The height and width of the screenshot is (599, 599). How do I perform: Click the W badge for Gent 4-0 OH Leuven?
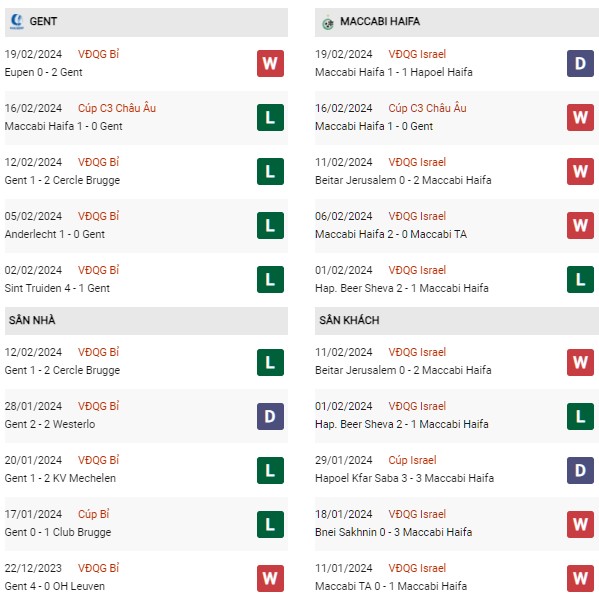pos(270,578)
